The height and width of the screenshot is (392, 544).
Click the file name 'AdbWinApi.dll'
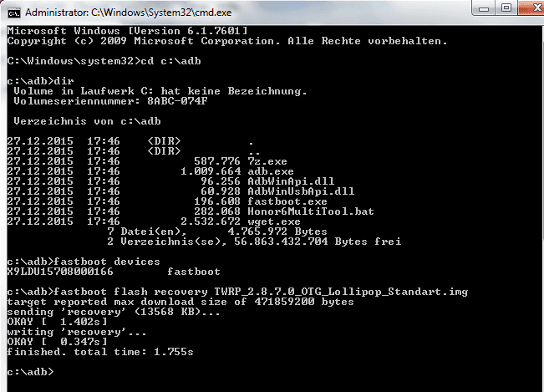click(291, 181)
